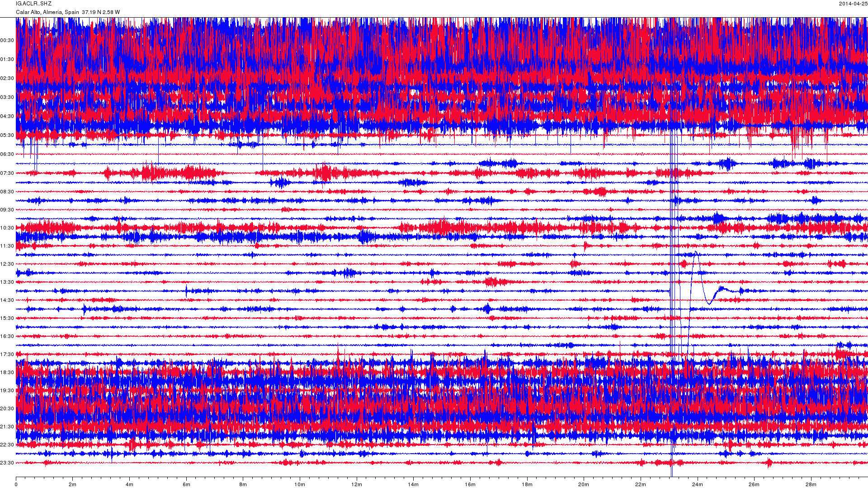Click the 10:30 time label
The height and width of the screenshot is (488, 868).
point(7,228)
